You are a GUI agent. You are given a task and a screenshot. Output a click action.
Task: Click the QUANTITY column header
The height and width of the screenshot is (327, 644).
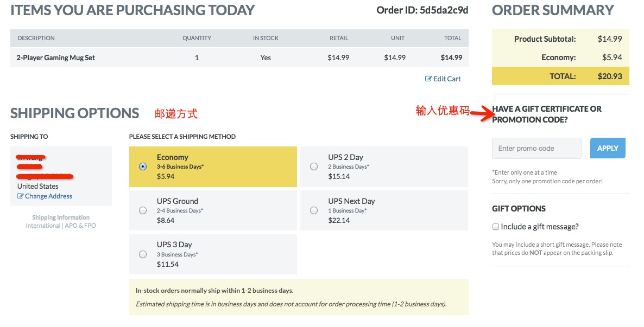point(197,39)
